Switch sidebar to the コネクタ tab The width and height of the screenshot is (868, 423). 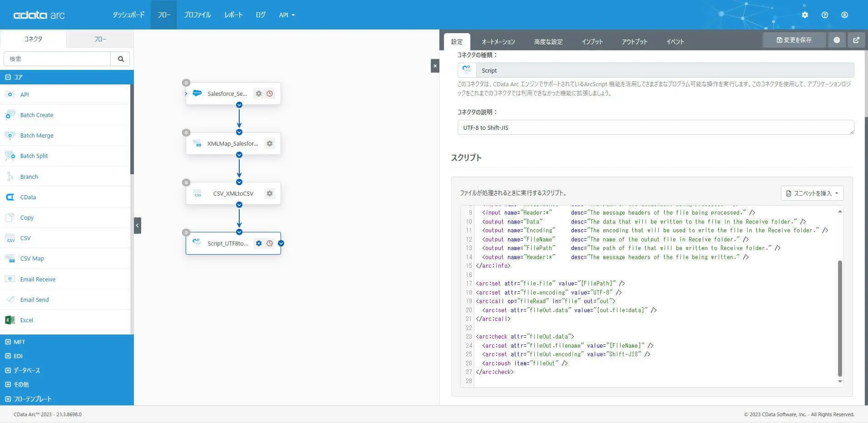pos(33,39)
